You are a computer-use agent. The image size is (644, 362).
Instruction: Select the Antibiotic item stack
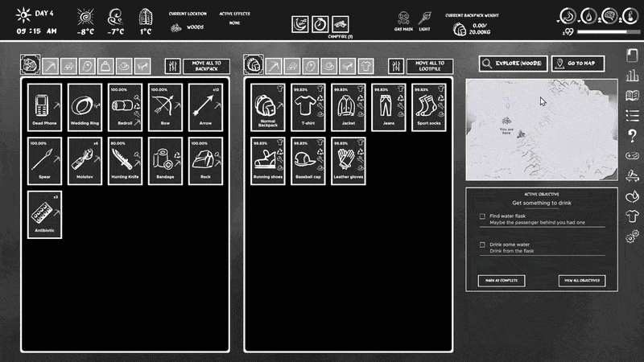tap(44, 215)
